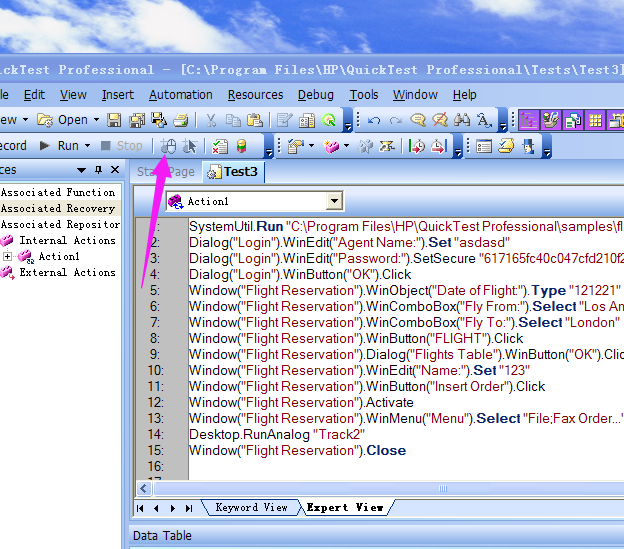This screenshot has height=549, width=624.
Task: Click the End Transaction clock icon
Action: point(439,146)
